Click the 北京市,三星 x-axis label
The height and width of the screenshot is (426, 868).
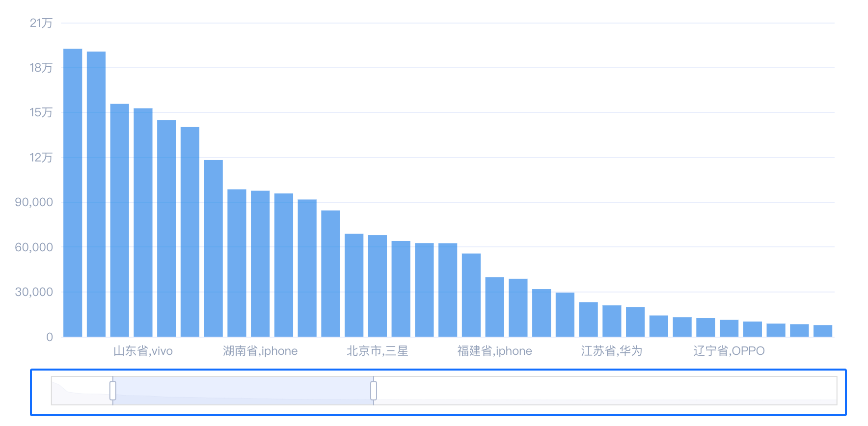coord(378,351)
